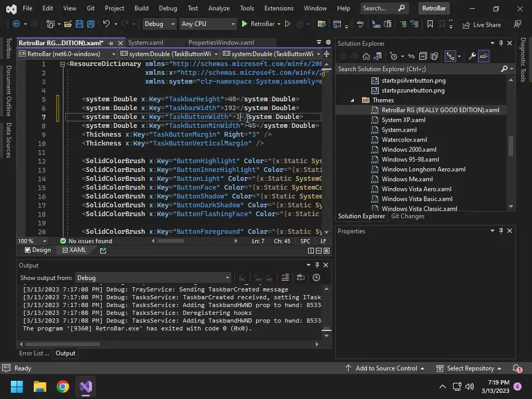Switch to the Git Changes tab
This screenshot has height=399, width=532.
[407, 216]
